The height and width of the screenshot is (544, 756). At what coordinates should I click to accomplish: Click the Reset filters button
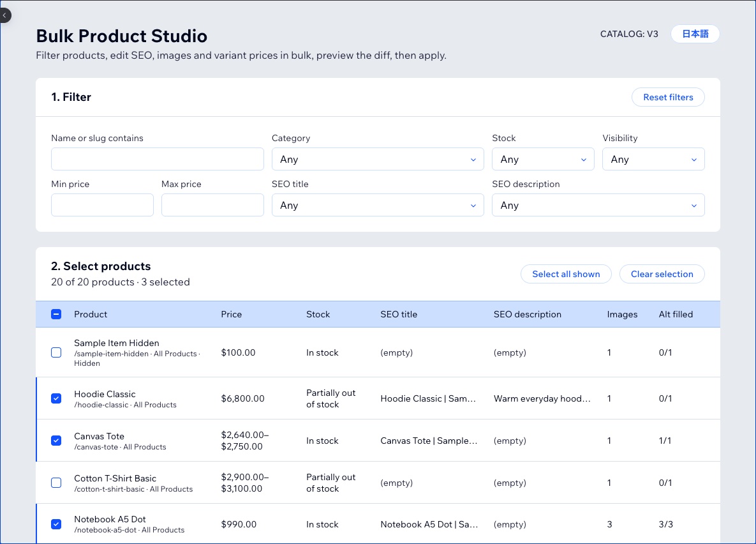pyautogui.click(x=668, y=97)
